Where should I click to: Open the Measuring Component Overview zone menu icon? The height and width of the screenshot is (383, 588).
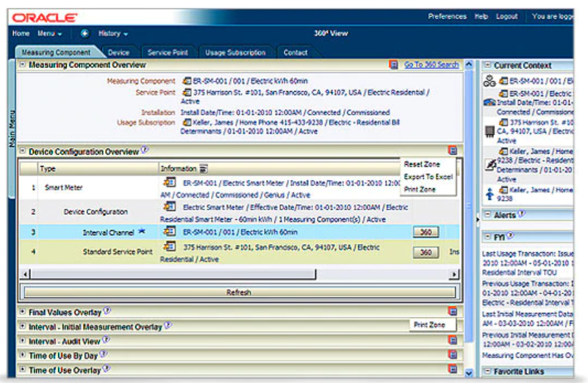coord(393,65)
